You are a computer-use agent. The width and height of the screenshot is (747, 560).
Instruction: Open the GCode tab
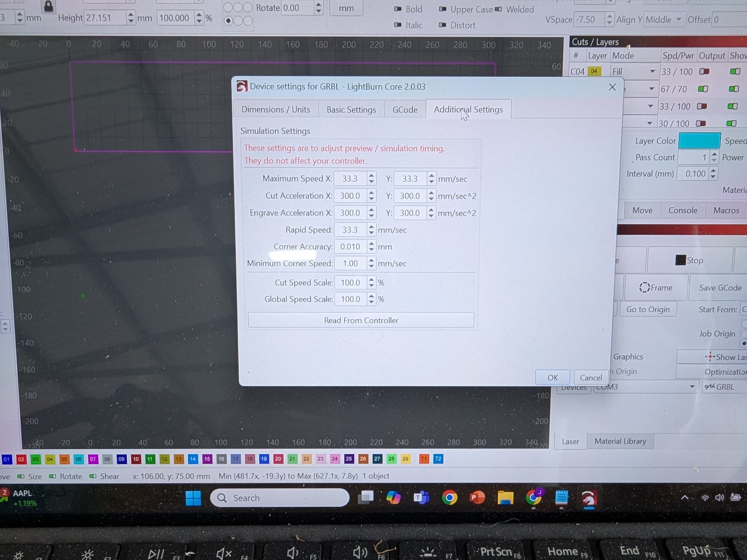tap(405, 110)
